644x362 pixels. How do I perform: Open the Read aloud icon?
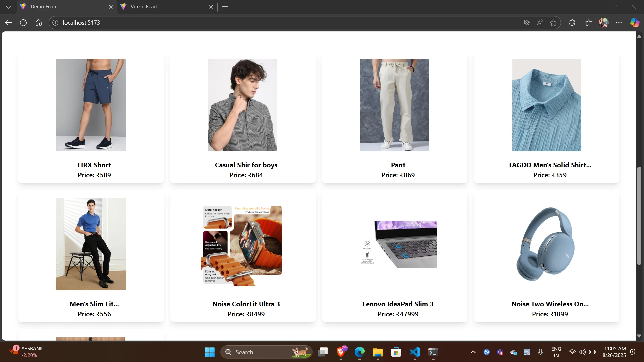(540, 23)
